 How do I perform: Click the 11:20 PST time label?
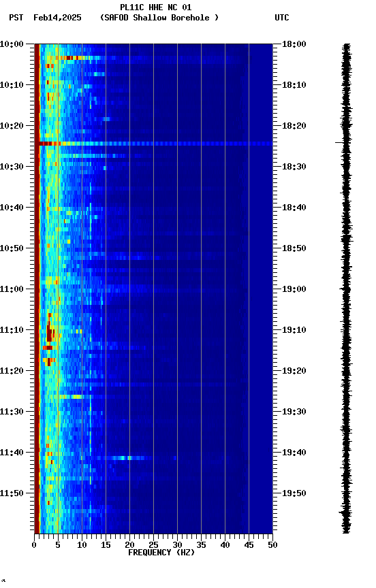(x=12, y=372)
